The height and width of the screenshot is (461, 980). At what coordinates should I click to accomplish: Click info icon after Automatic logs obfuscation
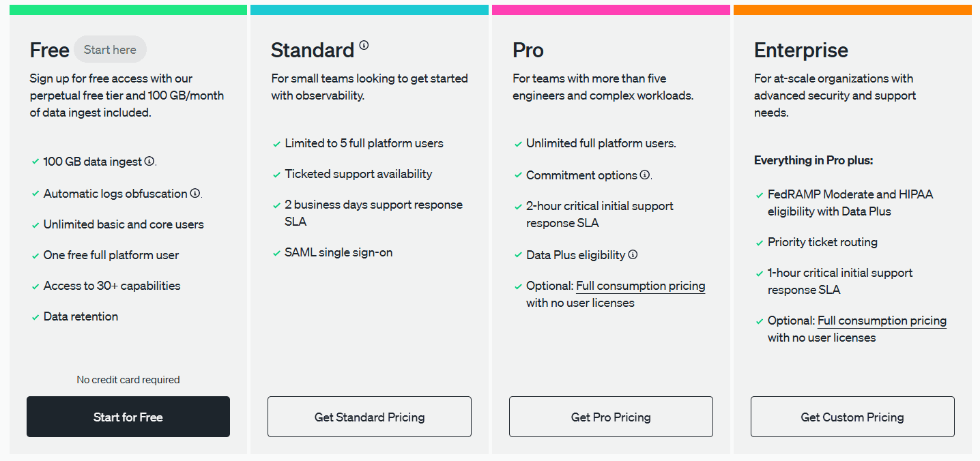194,193
